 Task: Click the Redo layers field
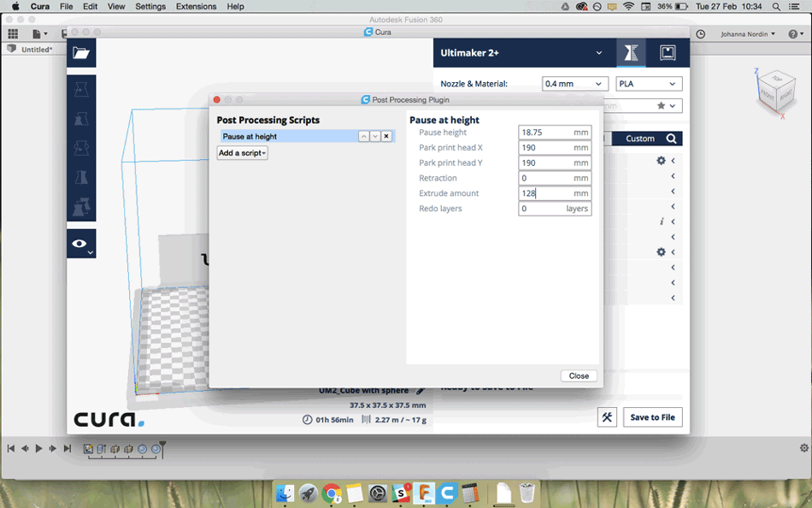555,209
